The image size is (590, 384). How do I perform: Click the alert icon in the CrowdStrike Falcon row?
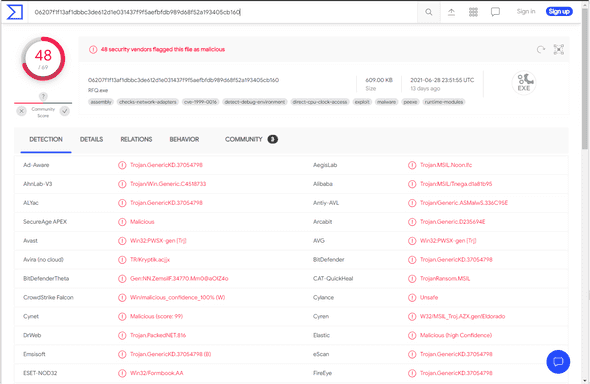(122, 297)
